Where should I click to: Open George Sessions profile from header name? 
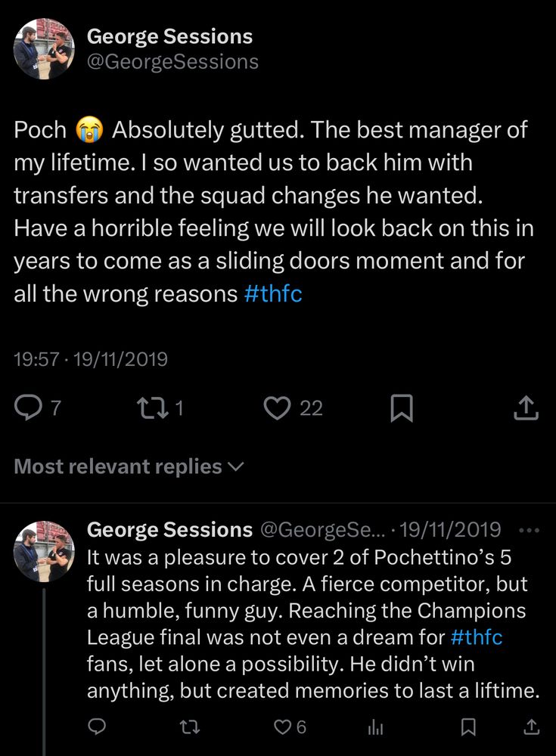pyautogui.click(x=170, y=36)
